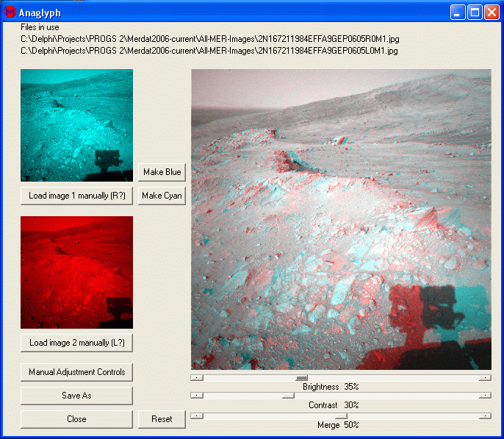Image resolution: width=504 pixels, height=439 pixels.
Task: Click the Anaglyph app icon in title bar
Action: [x=10, y=13]
